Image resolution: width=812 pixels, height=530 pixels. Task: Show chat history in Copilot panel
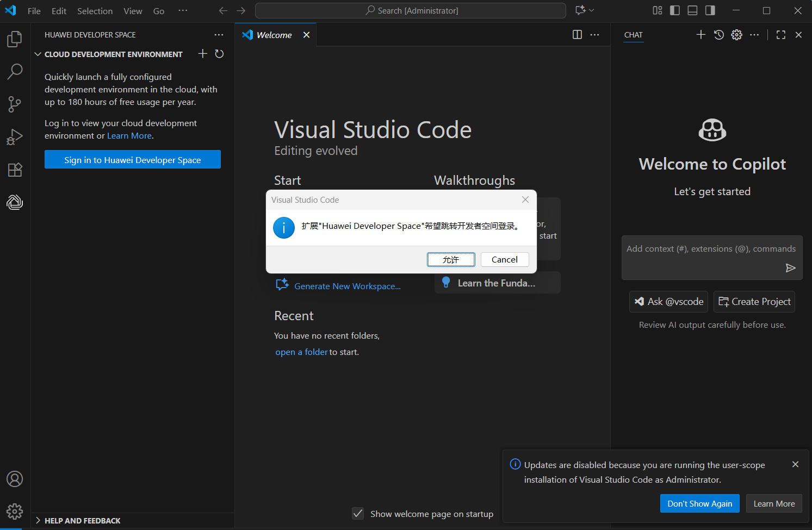point(719,35)
